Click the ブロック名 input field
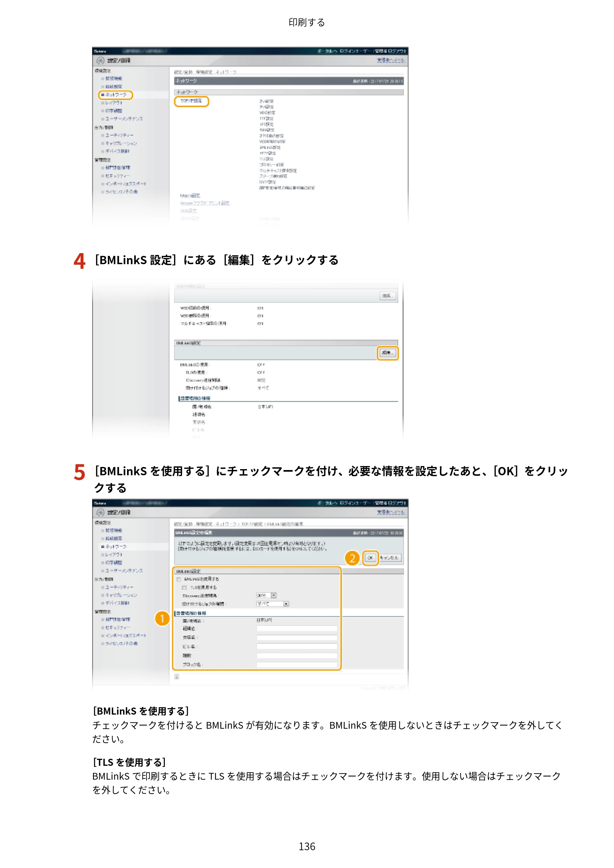Image resolution: width=614 pixels, height=868 pixels. click(297, 665)
